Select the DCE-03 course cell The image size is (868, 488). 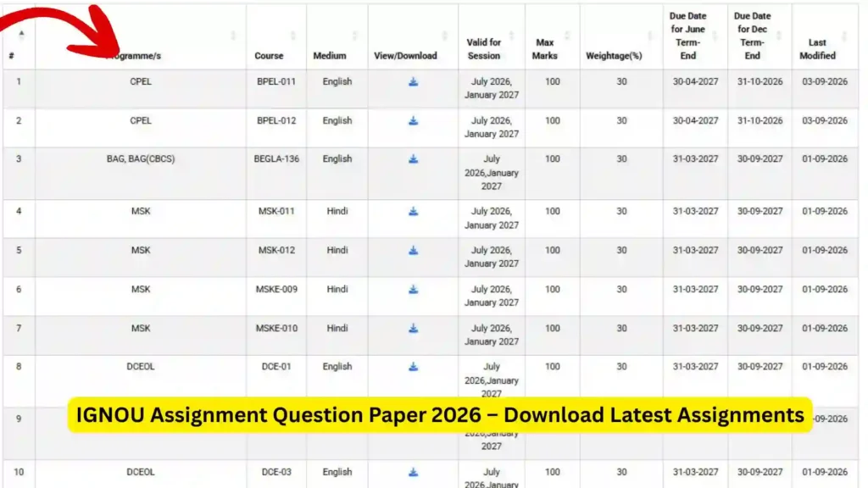tap(276, 472)
